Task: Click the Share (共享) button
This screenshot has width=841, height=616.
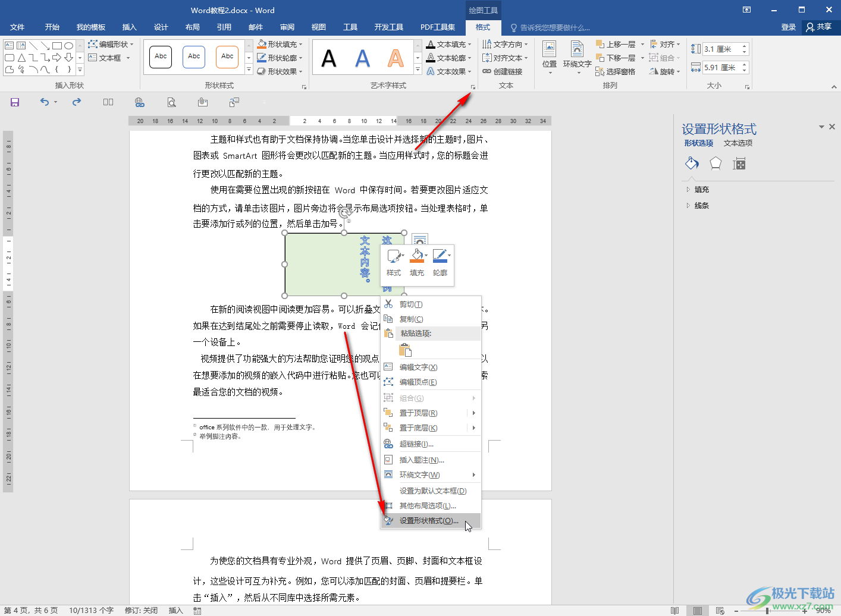Action: 819,27
